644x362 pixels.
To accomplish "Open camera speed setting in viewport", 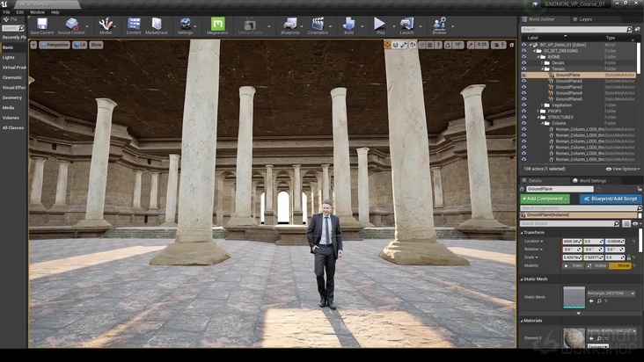I will (499, 45).
